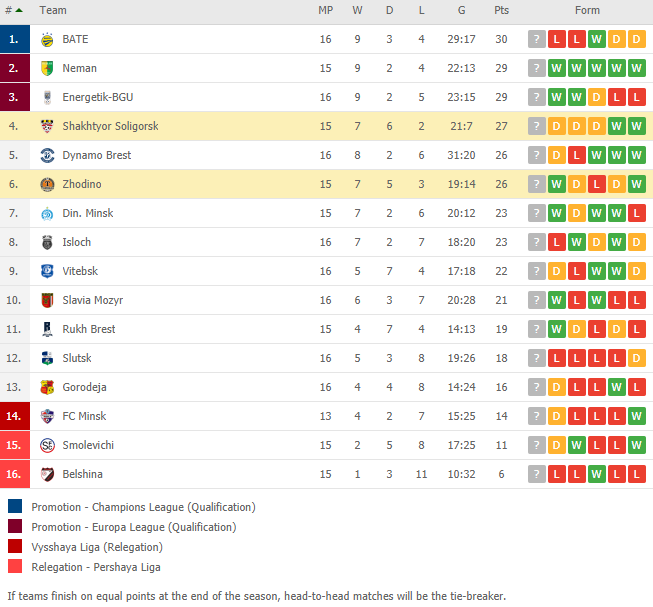Open the Shakhtyor Soligorsk crest icon
Viewport: 653px width, 607px height.
[47, 126]
